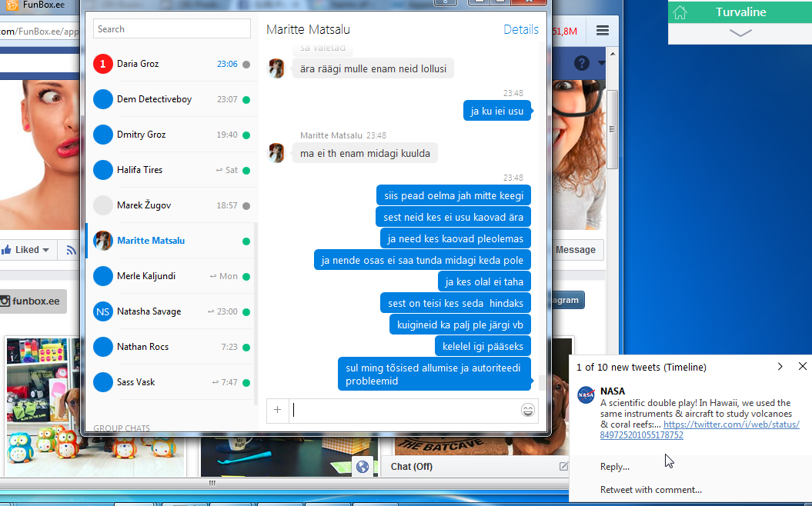
Task: Click the NS avatar of Natasha Savage
Action: (x=103, y=311)
